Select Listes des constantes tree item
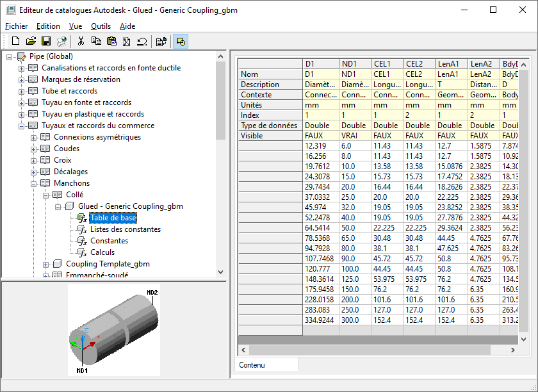This screenshot has width=538, height=392. [x=125, y=229]
